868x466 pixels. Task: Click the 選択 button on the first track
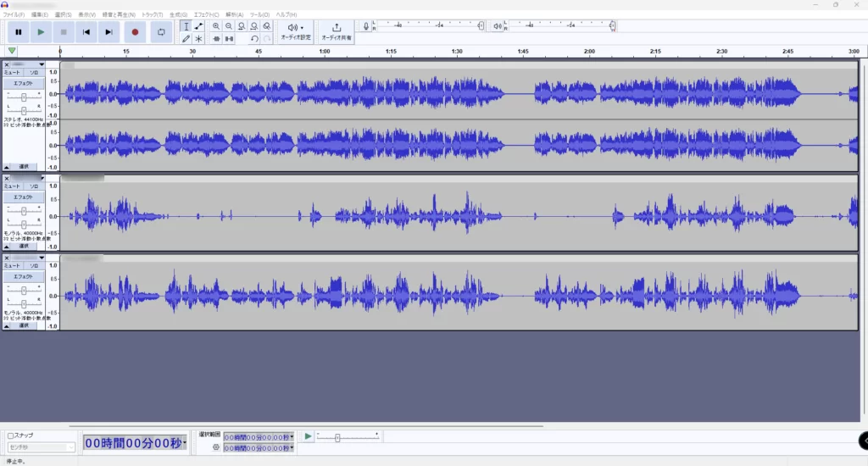24,166
